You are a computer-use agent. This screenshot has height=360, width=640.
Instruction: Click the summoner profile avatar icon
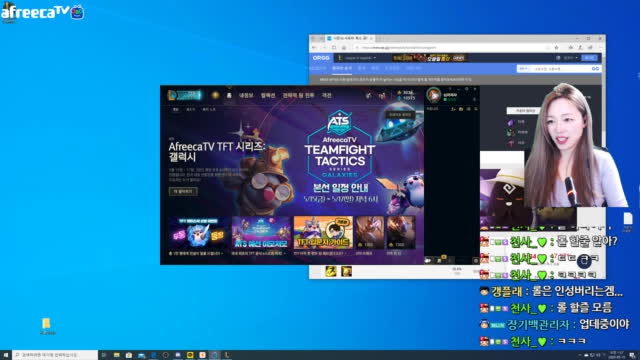tap(433, 95)
